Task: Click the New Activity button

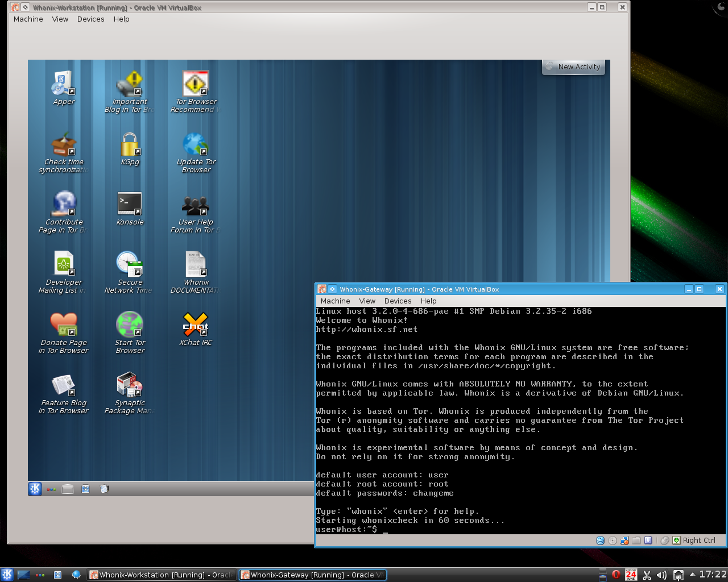Action: [573, 67]
